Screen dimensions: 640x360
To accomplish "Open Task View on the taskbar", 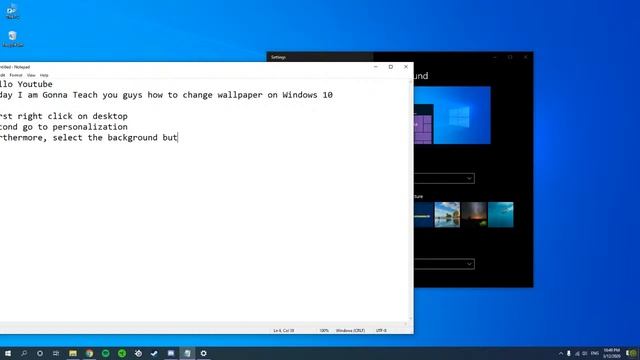I will 56,353.
